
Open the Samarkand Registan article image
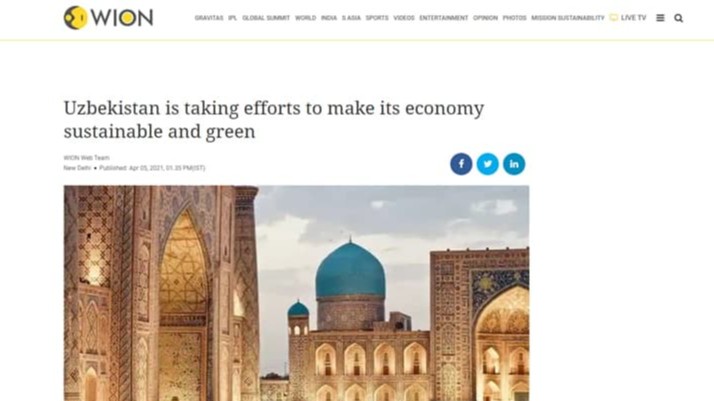pos(296,293)
